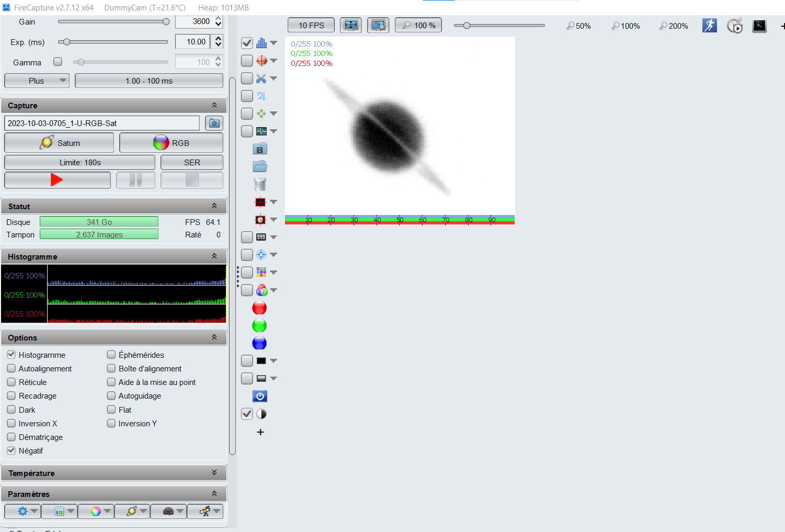Enable the Réticule checkbox
Viewport: 785px width, 532px height.
tap(12, 382)
